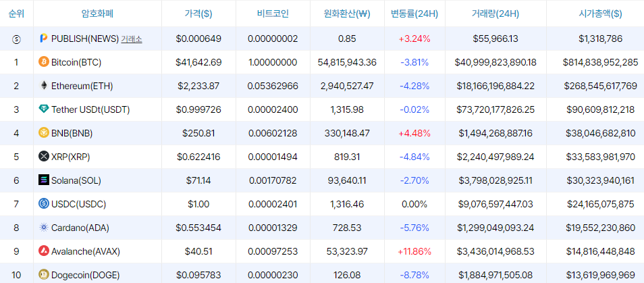Click the sponsored dollar icon in rank column
The image size is (644, 283).
16,39
